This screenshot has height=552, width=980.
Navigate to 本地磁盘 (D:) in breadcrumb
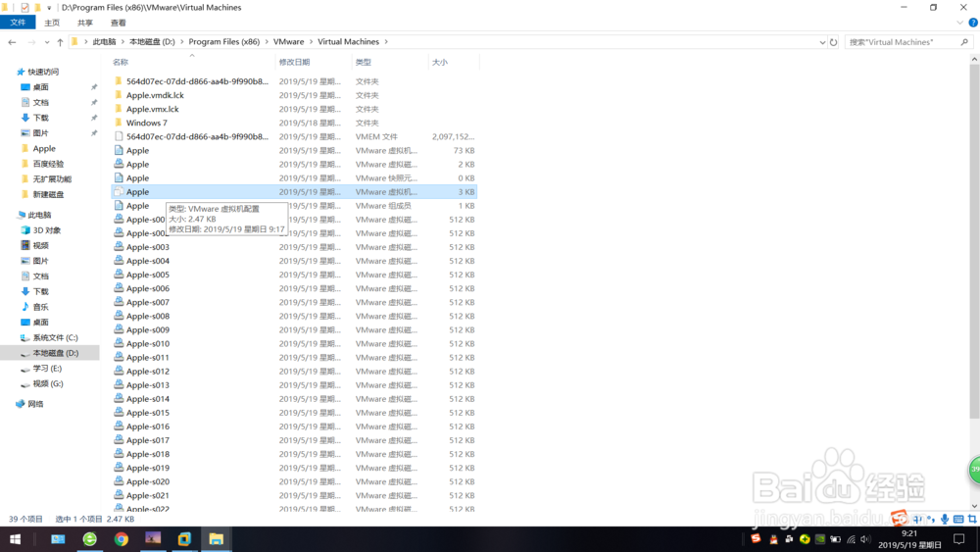pyautogui.click(x=152, y=42)
